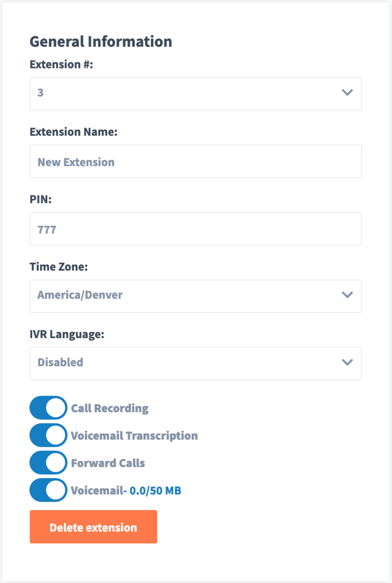Click inside the PIN field
The height and width of the screenshot is (583, 392).
(195, 229)
